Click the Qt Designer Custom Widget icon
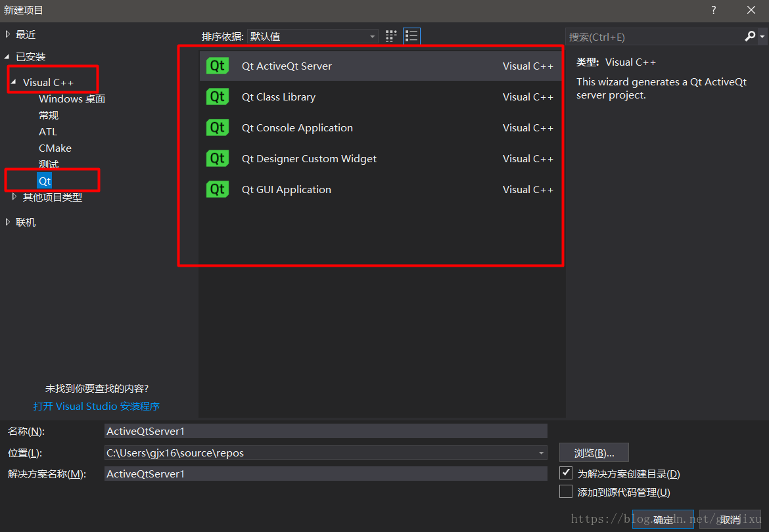 pyautogui.click(x=218, y=158)
